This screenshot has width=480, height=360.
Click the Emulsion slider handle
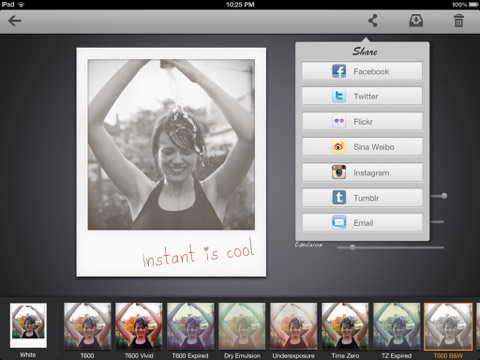coord(352,247)
